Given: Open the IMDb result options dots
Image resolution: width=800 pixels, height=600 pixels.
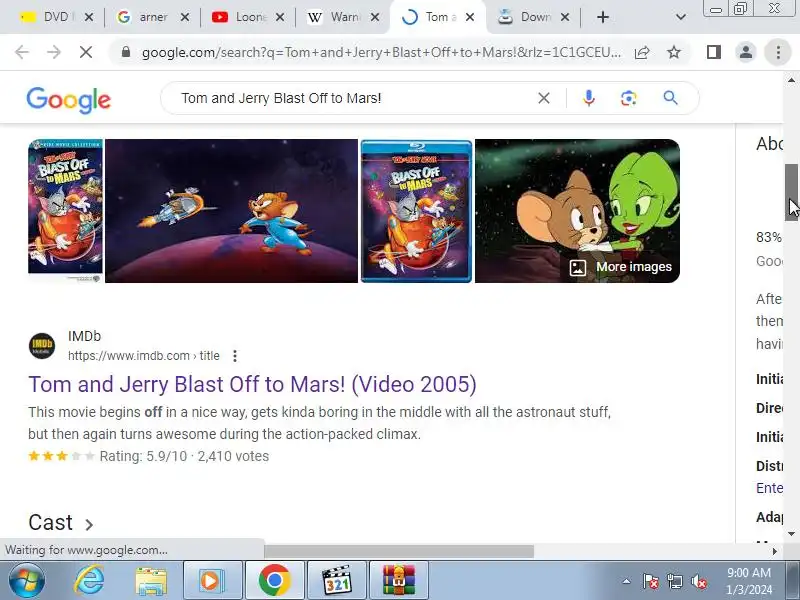Looking at the screenshot, I should pyautogui.click(x=235, y=356).
